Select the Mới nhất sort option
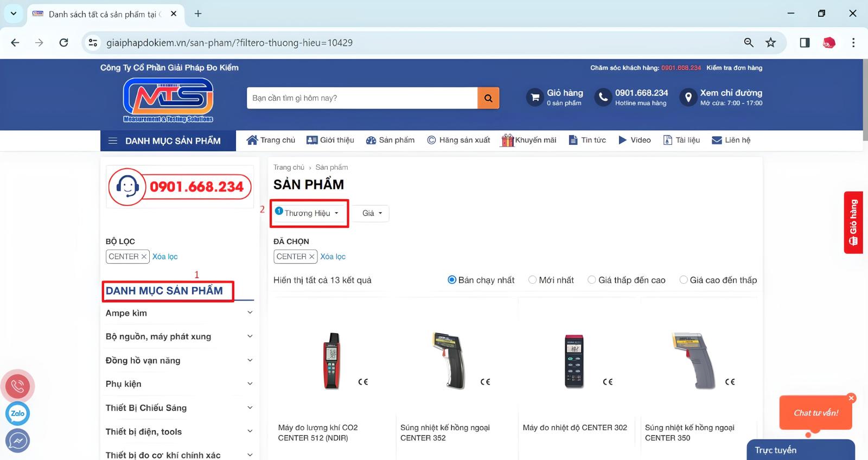 tap(533, 280)
